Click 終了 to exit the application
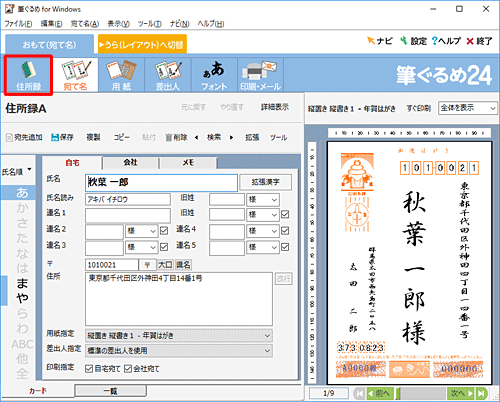This screenshot has height=402, width=500. click(x=479, y=41)
